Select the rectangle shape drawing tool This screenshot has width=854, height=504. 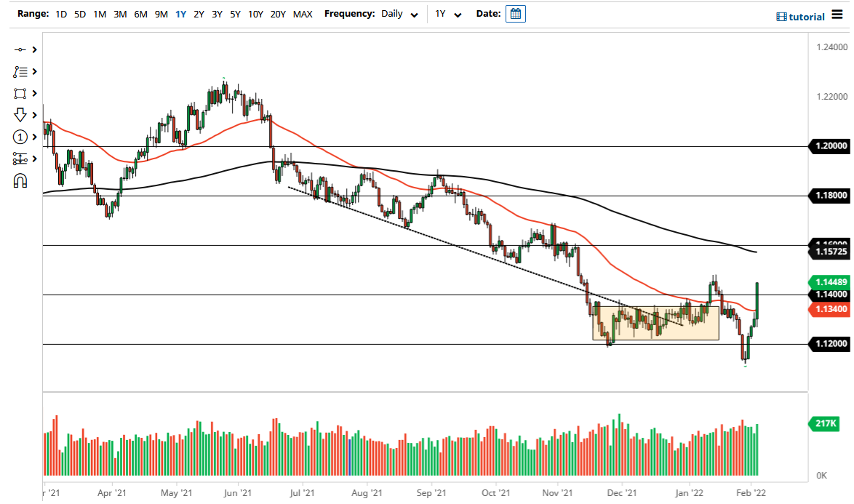tap(20, 93)
